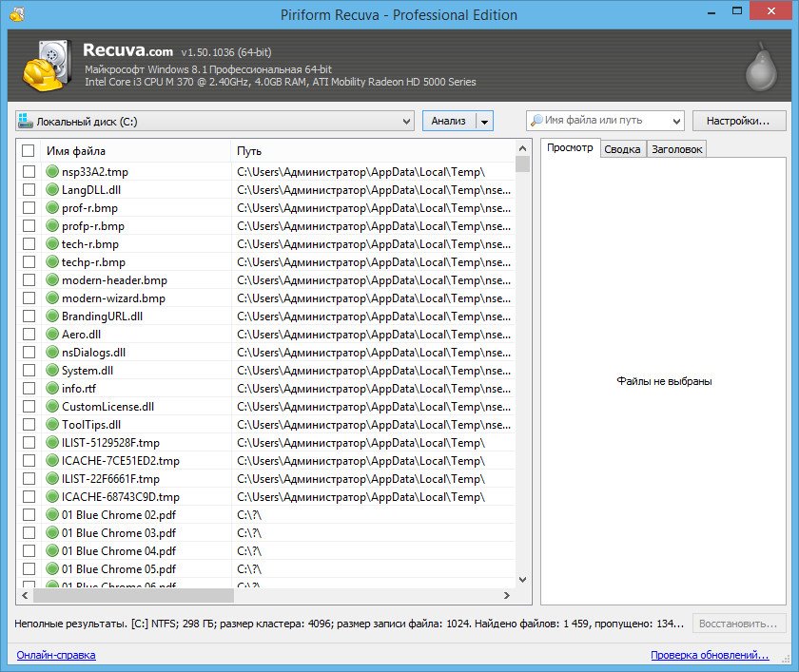Viewport: 799px width, 672px height.
Task: Click green status dot of ToolTips.dll
Action: point(52,424)
